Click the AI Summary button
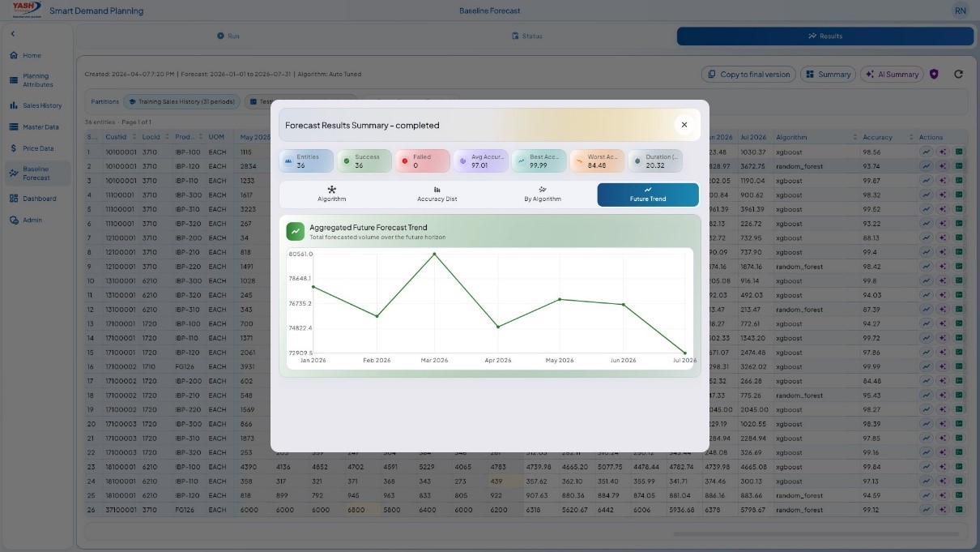Viewport: 980px width, 552px height. pos(892,74)
